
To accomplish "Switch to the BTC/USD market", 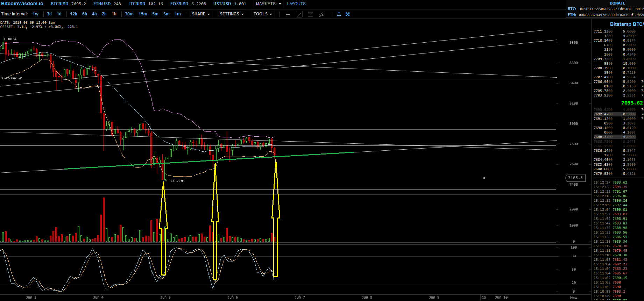I will click(x=68, y=4).
